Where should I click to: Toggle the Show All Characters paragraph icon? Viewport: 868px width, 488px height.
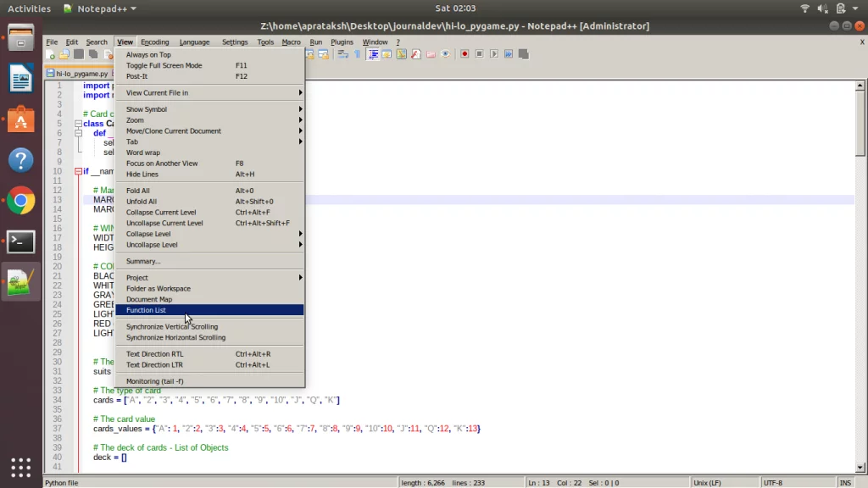pyautogui.click(x=357, y=53)
